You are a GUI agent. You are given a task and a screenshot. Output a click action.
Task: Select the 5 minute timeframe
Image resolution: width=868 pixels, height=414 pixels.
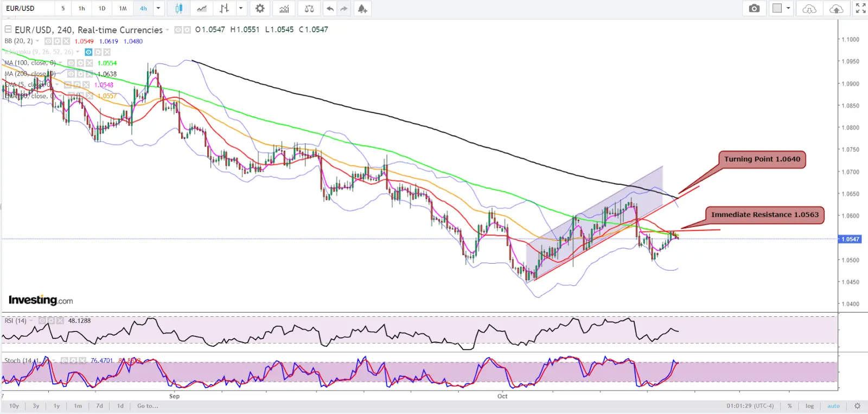coord(63,9)
